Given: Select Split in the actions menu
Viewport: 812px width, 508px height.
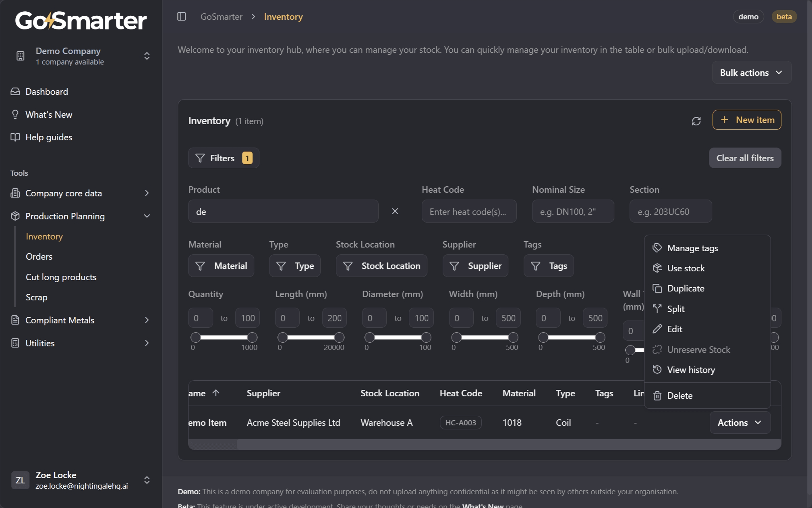Looking at the screenshot, I should [x=707, y=309].
